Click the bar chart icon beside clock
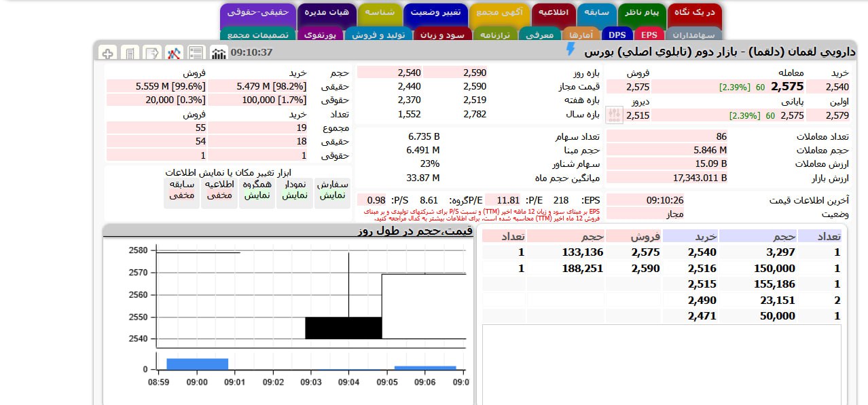The image size is (868, 405). pyautogui.click(x=219, y=53)
